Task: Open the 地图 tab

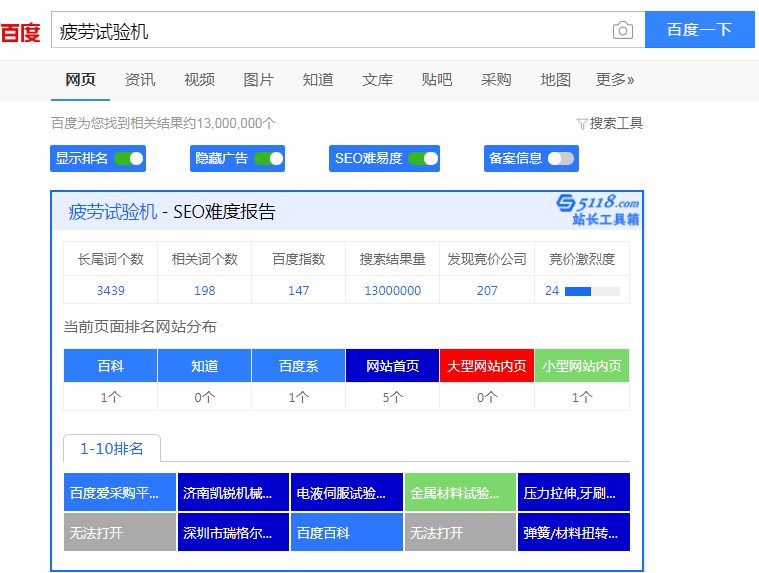Action: 556,80
